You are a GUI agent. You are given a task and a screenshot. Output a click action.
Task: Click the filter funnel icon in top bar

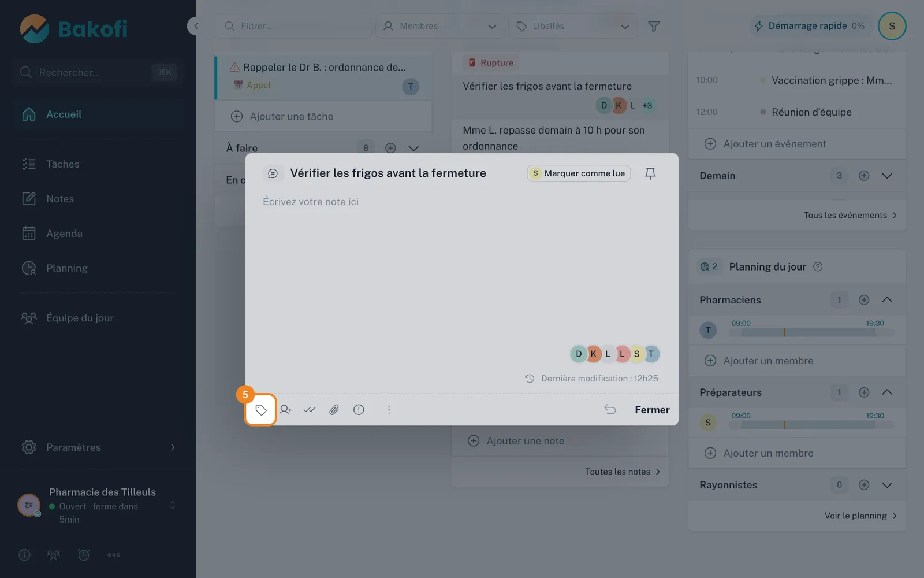point(654,26)
